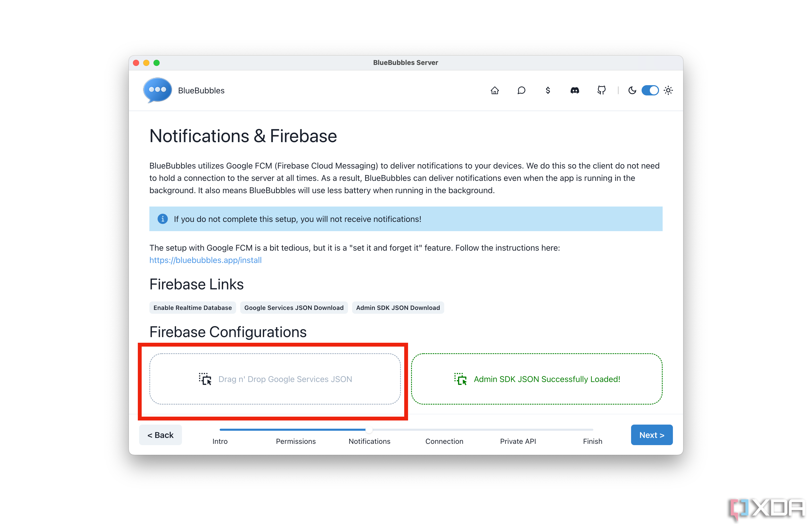Image resolution: width=812 pixels, height=529 pixels.
Task: Click the sun/light mode icon
Action: click(x=668, y=90)
